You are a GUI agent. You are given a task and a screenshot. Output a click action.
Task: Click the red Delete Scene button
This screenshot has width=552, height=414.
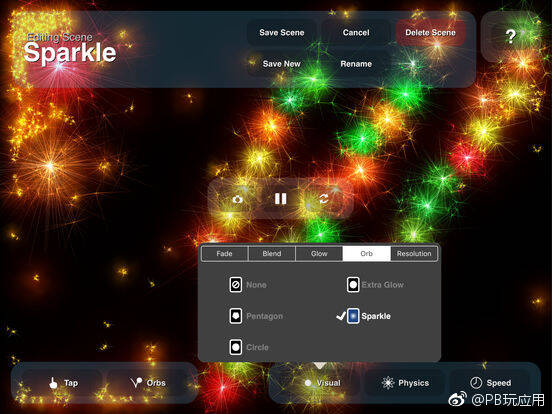(x=430, y=32)
